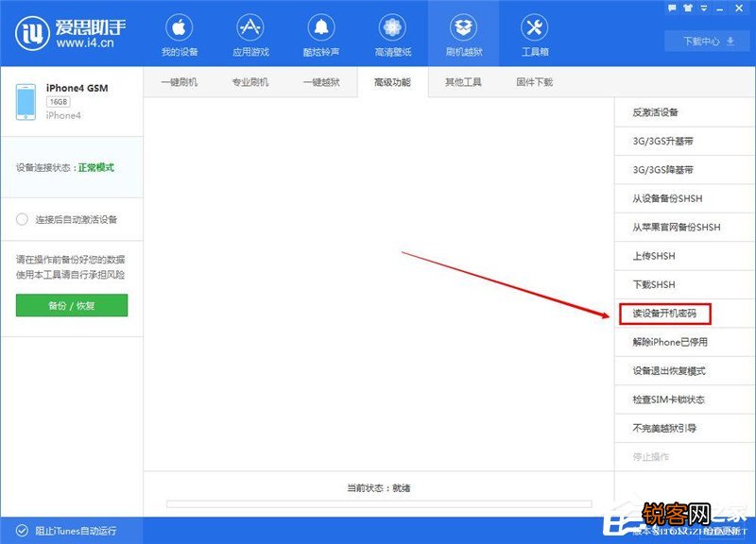This screenshot has width=756, height=544.
Task: Click the empty progress bar
Action: tap(379, 504)
